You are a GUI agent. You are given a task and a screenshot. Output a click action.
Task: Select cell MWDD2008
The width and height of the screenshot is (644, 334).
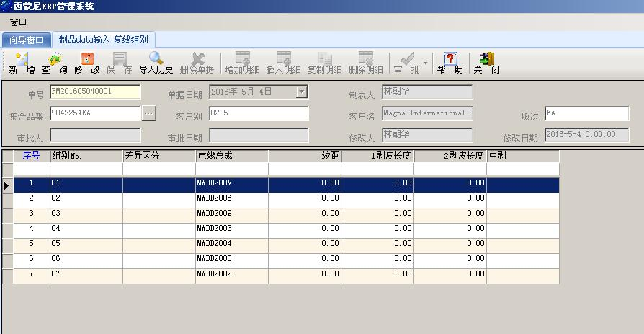[232, 261]
